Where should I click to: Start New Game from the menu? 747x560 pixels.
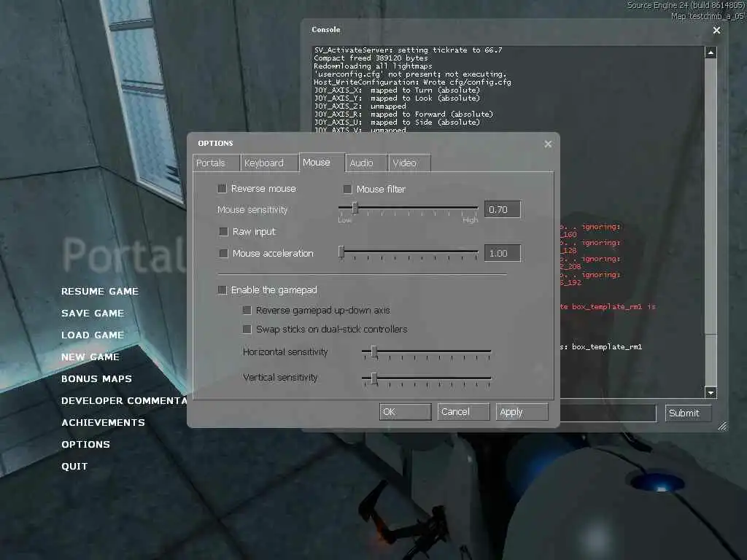coord(90,357)
